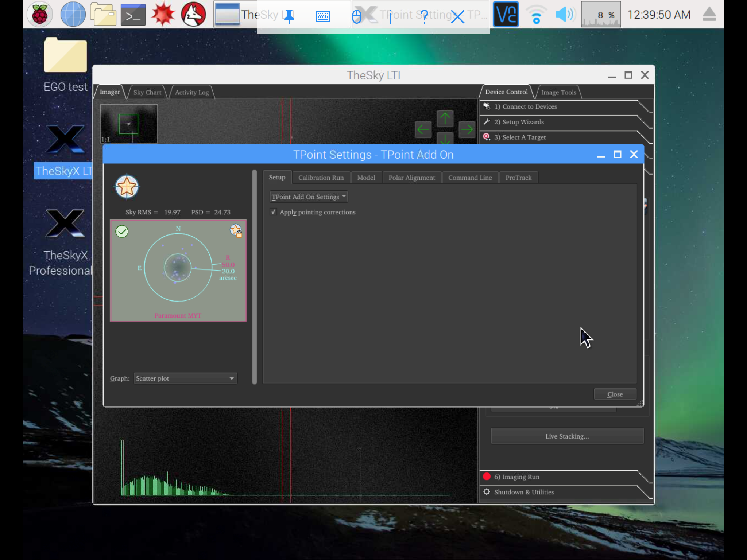Click the disconnect X in the VNC toolbar
This screenshot has height=560, width=747.
coord(457,16)
